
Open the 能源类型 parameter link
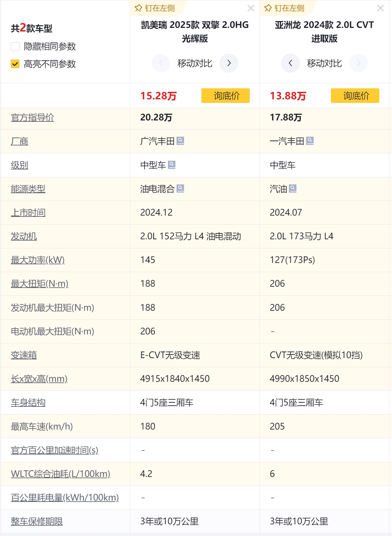point(28,189)
